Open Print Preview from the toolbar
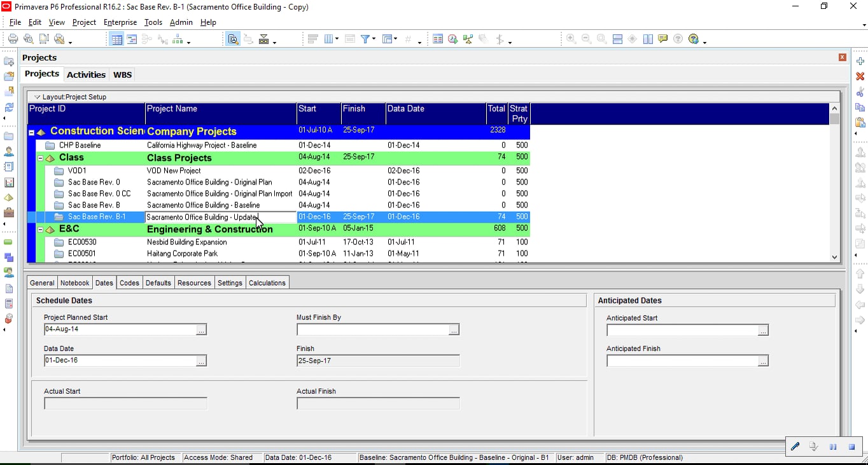868x465 pixels. click(x=28, y=39)
